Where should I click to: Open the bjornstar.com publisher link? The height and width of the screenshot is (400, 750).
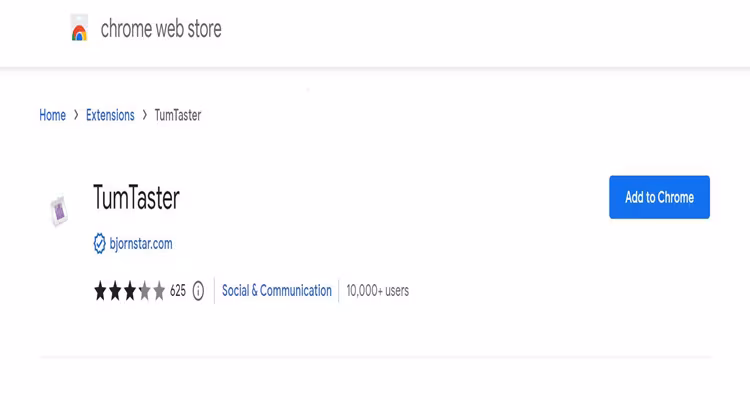pos(141,243)
